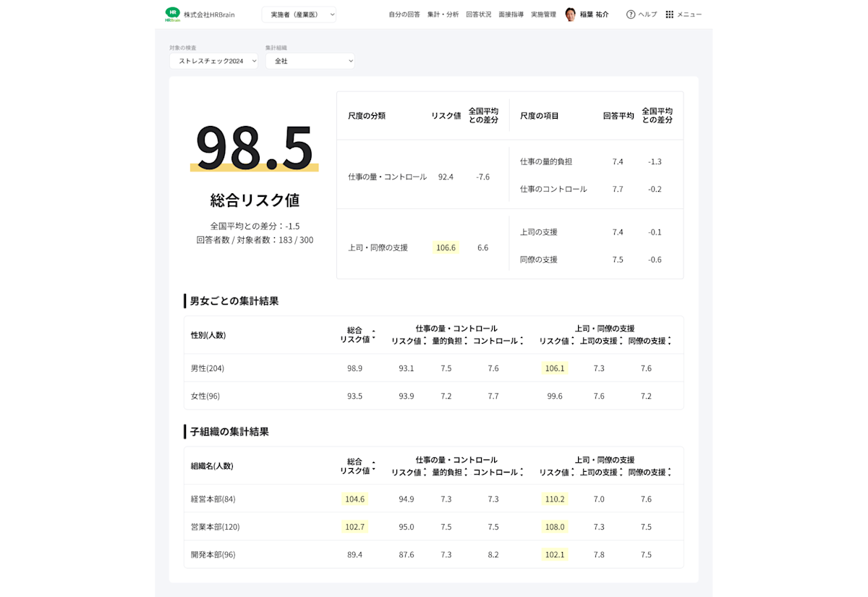Select the 経営本部(84) row
Image resolution: width=868 pixels, height=597 pixels.
click(x=434, y=499)
